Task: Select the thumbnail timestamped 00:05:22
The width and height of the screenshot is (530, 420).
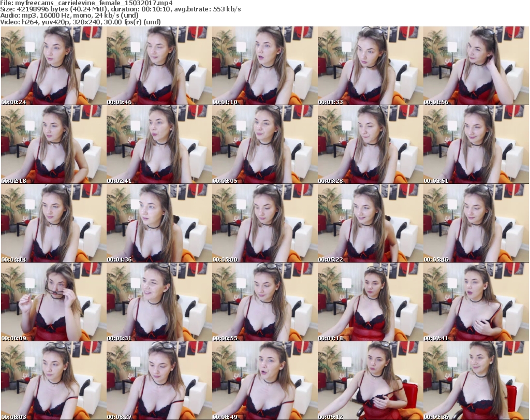Action: click(x=371, y=223)
